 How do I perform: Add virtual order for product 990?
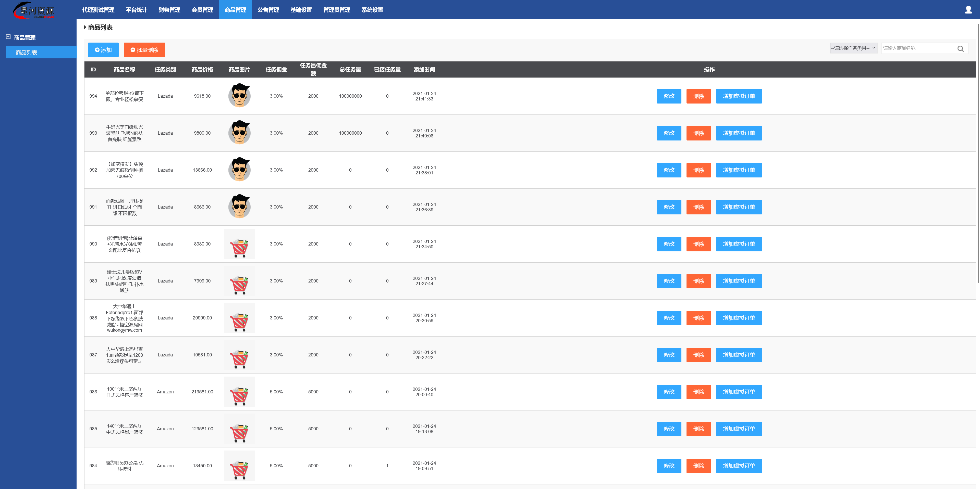click(x=739, y=244)
